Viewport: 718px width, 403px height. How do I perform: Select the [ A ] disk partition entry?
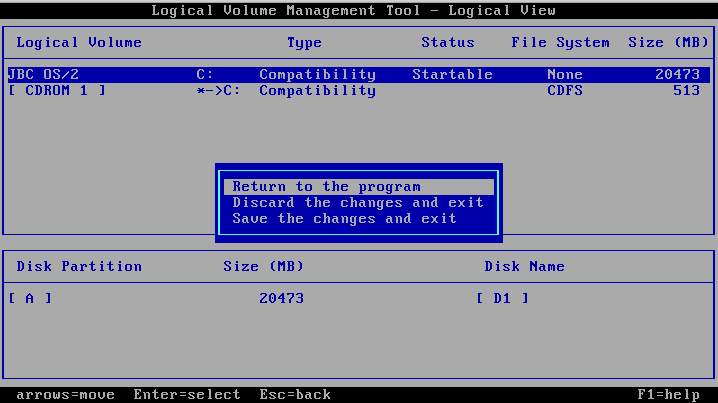pos(30,299)
